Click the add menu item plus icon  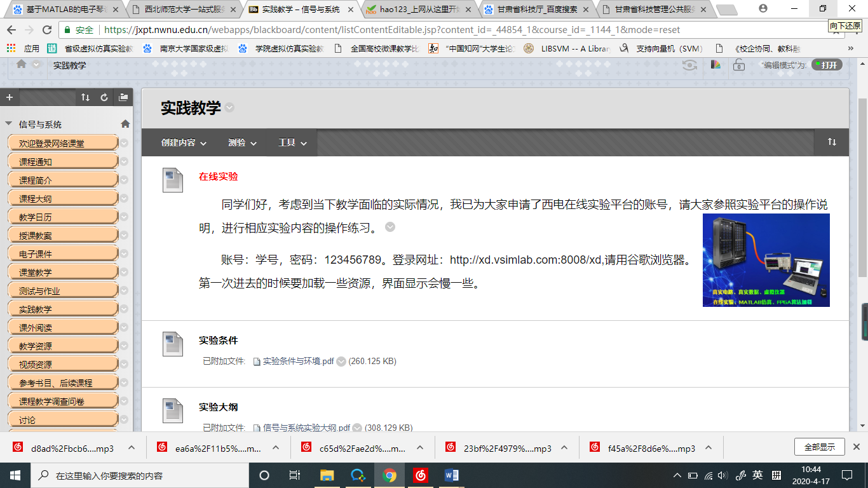9,97
